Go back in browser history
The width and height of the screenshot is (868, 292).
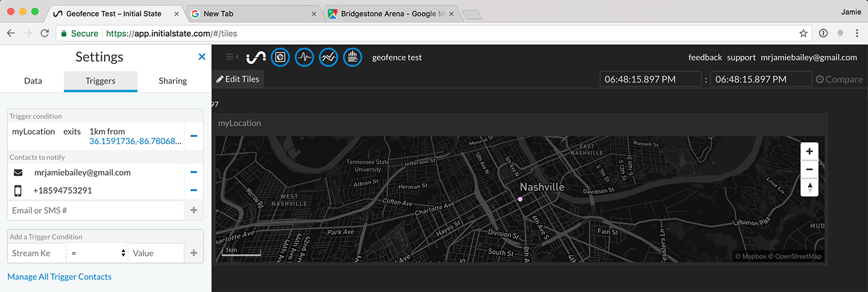tap(11, 33)
